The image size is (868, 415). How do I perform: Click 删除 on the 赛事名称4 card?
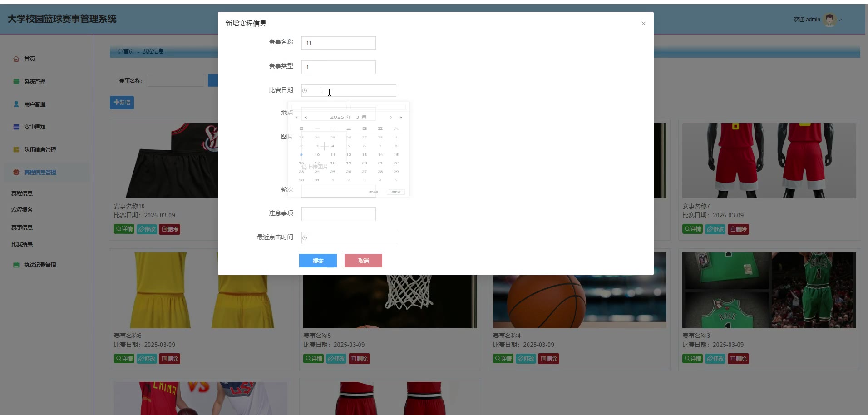point(548,359)
